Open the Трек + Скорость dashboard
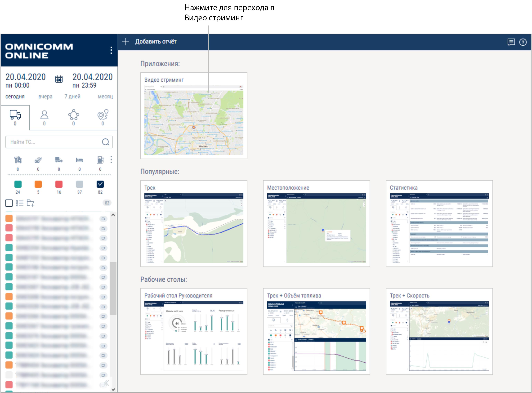 pyautogui.click(x=439, y=331)
